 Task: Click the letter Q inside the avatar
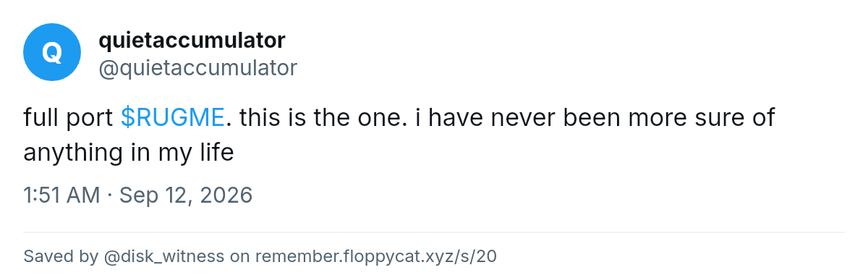tap(52, 53)
